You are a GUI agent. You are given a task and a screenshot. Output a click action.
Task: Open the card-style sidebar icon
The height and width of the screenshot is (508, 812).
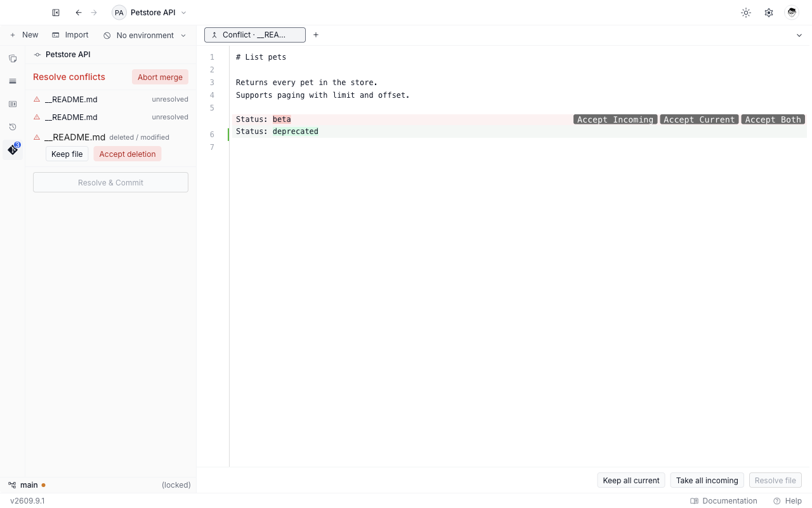click(x=13, y=104)
